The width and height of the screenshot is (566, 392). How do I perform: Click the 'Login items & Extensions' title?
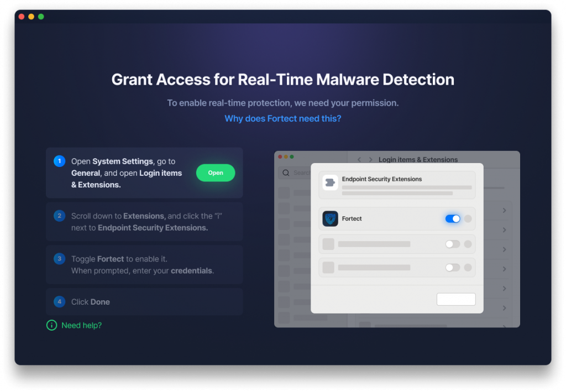(418, 160)
